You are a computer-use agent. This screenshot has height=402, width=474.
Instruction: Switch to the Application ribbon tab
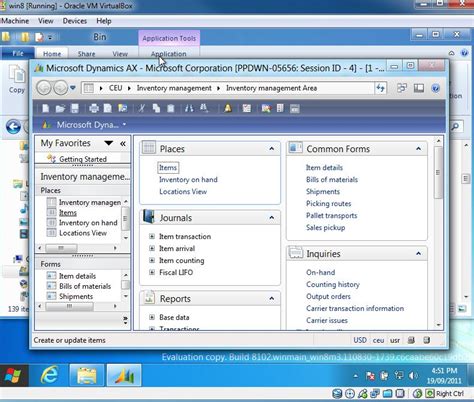[169, 54]
